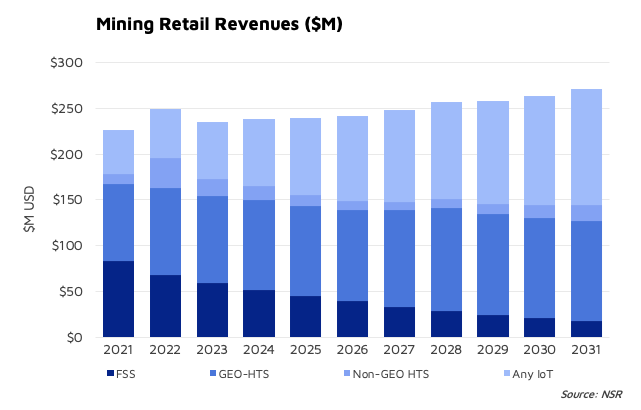Click the '2023' x-axis label
Screen dimensions: 641x410
pos(212,350)
